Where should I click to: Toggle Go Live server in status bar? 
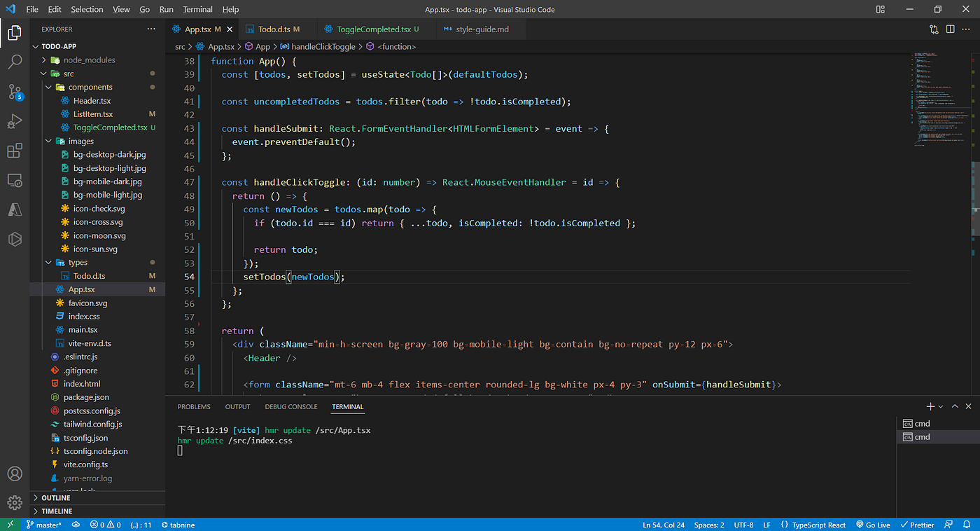coord(873,525)
